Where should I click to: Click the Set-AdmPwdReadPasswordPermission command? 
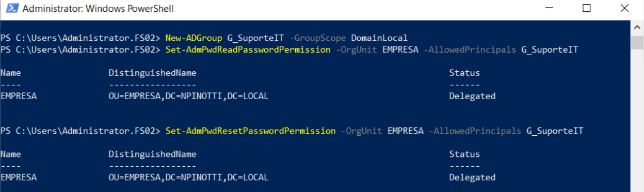tap(248, 50)
